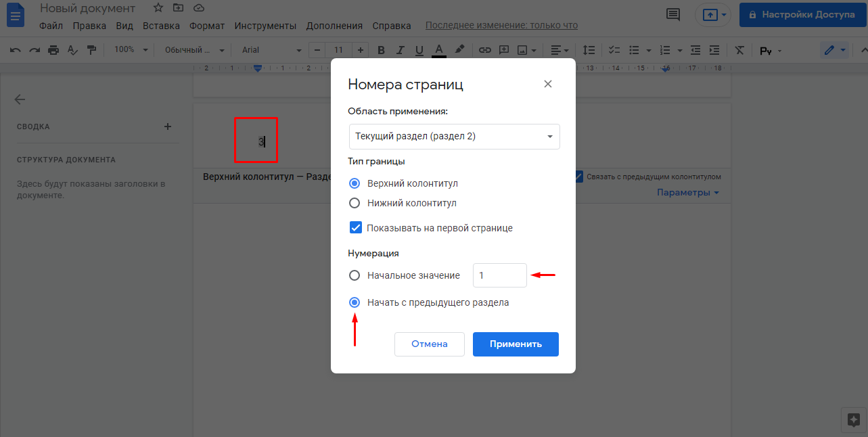Open the Вставка menu
Image resolution: width=868 pixels, height=437 pixels.
click(161, 26)
